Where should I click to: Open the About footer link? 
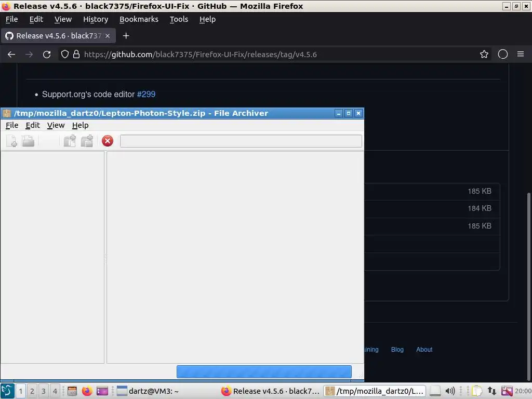424,350
